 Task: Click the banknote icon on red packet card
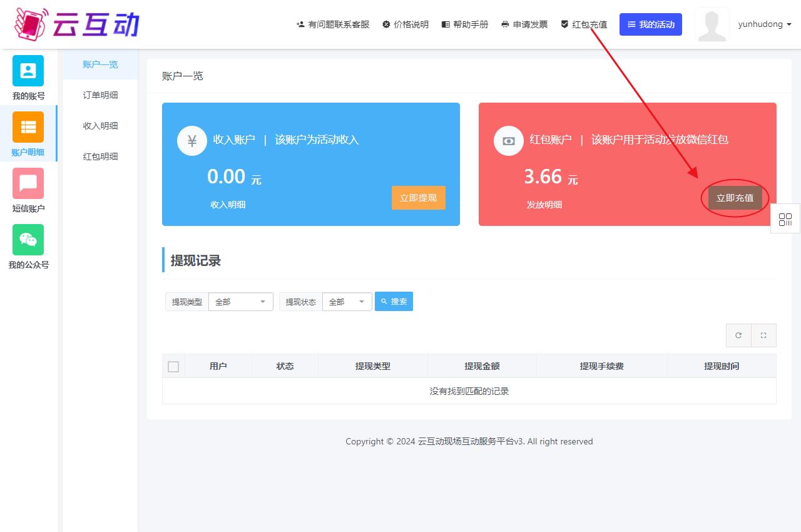(509, 141)
